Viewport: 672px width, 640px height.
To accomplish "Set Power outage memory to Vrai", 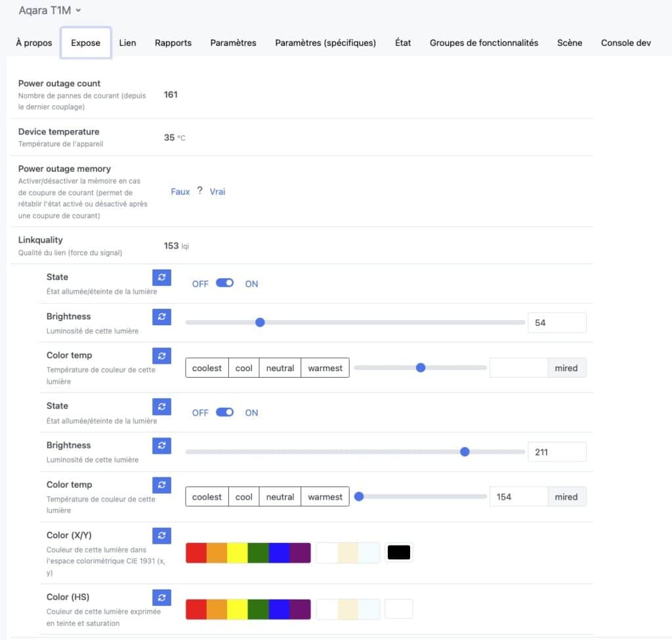I will pos(217,191).
